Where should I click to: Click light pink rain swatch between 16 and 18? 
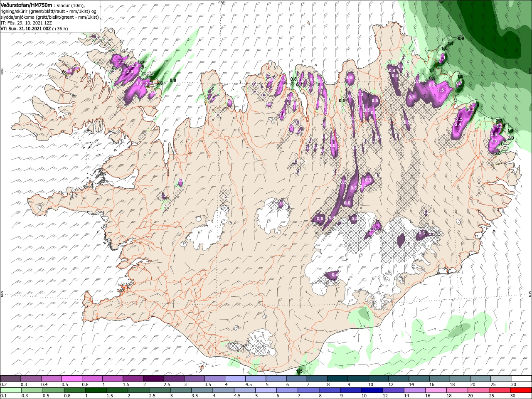(x=436, y=390)
